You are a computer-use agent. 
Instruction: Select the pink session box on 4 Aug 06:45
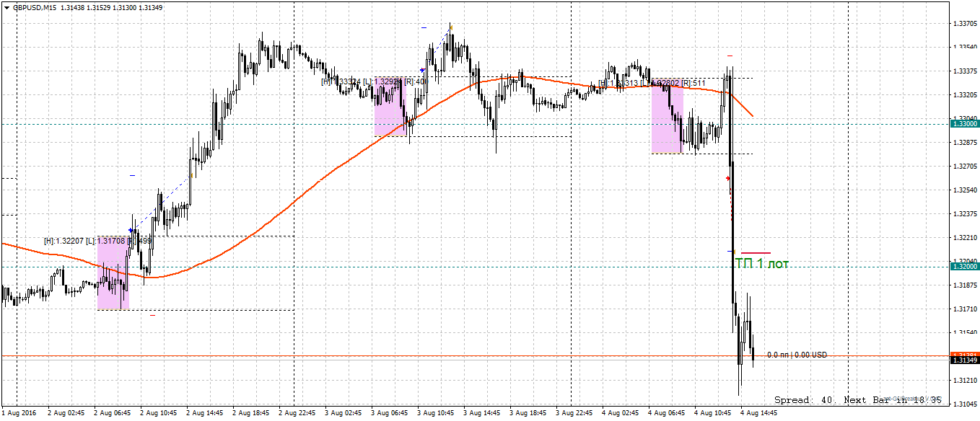[667, 116]
